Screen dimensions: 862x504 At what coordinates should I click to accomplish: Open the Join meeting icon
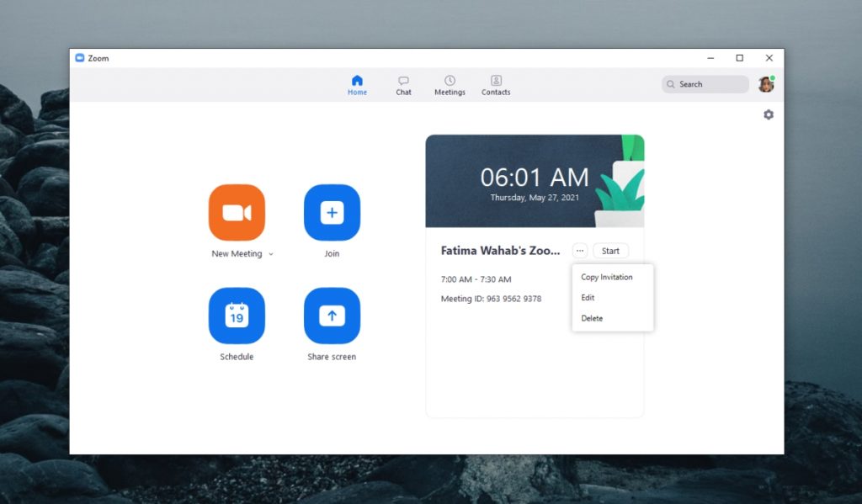(x=332, y=212)
